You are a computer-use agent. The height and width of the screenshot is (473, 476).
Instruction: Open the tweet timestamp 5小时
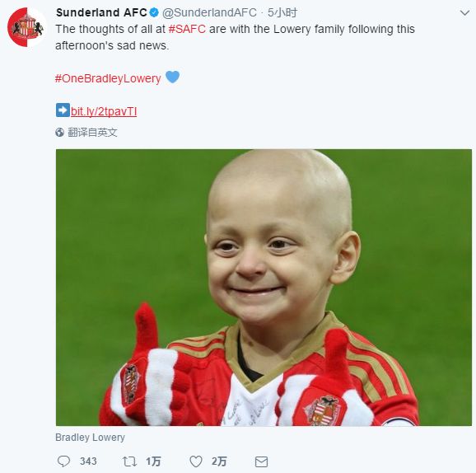pos(282,12)
